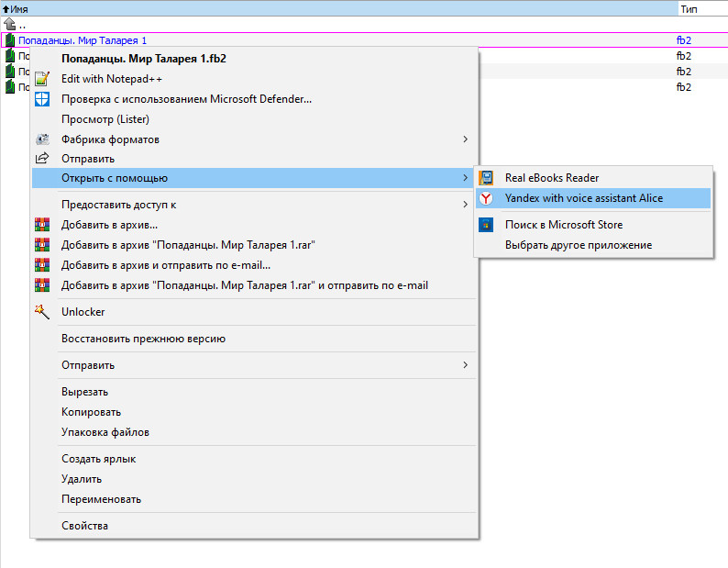728x568 pixels.
Task: Click WinRAR icon beside archive-and-email rar entry
Action: [x=42, y=285]
